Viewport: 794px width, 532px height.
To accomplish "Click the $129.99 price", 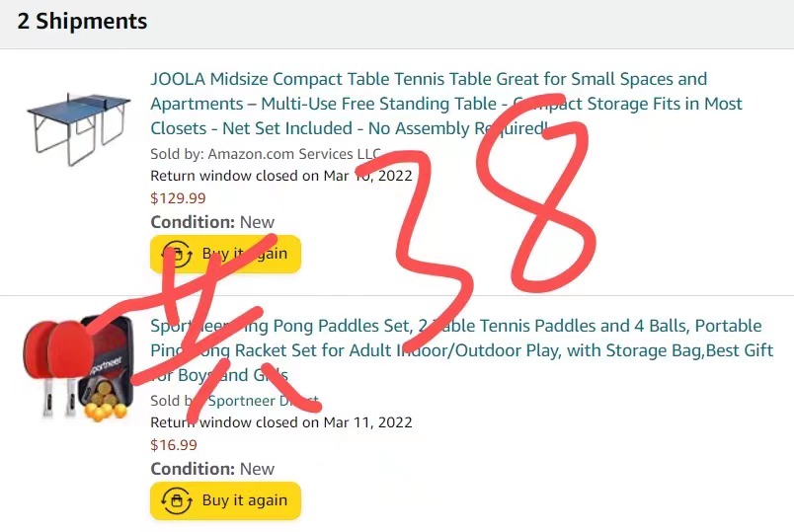I will click(x=178, y=197).
